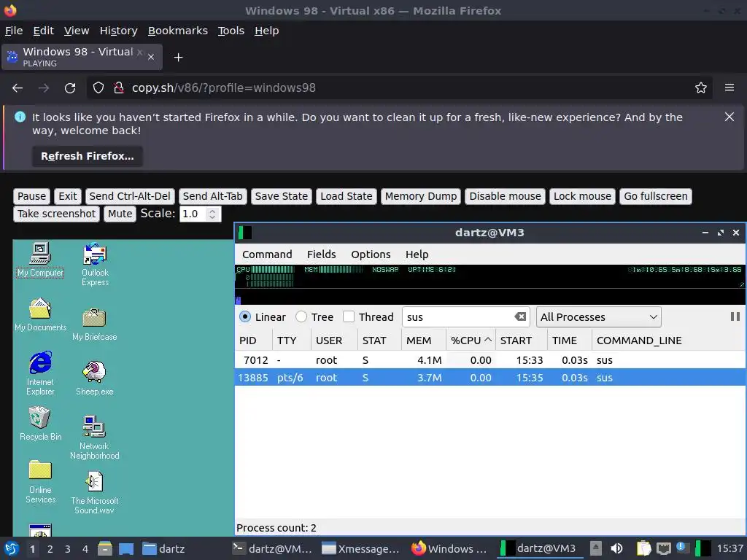The image size is (747, 560).
Task: Dismiss the Firefox refresh notification bar
Action: pyautogui.click(x=729, y=117)
